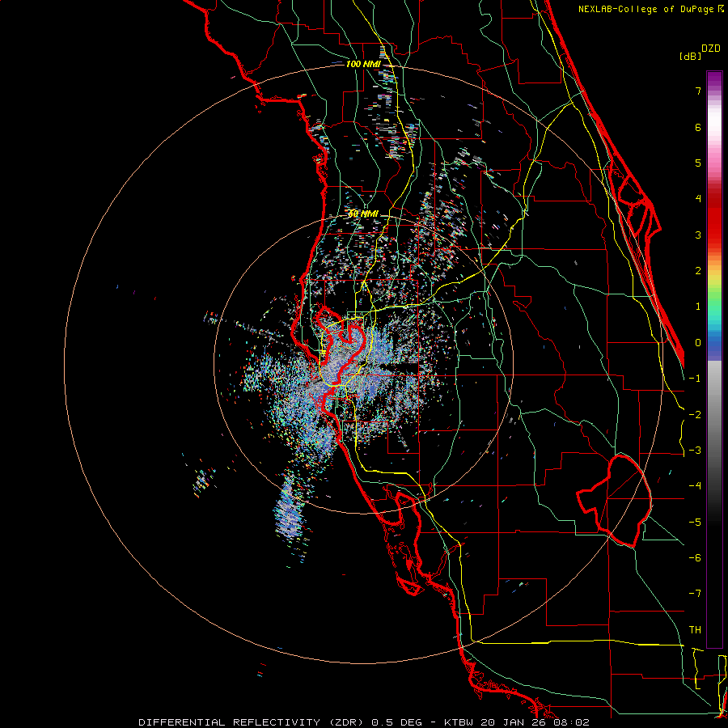Click the KTBW station identifier

point(459,722)
